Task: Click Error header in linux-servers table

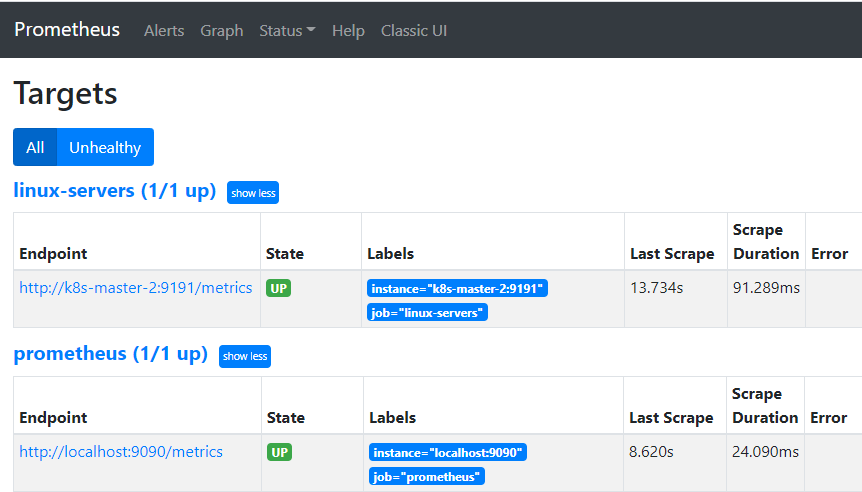Action: 830,254
